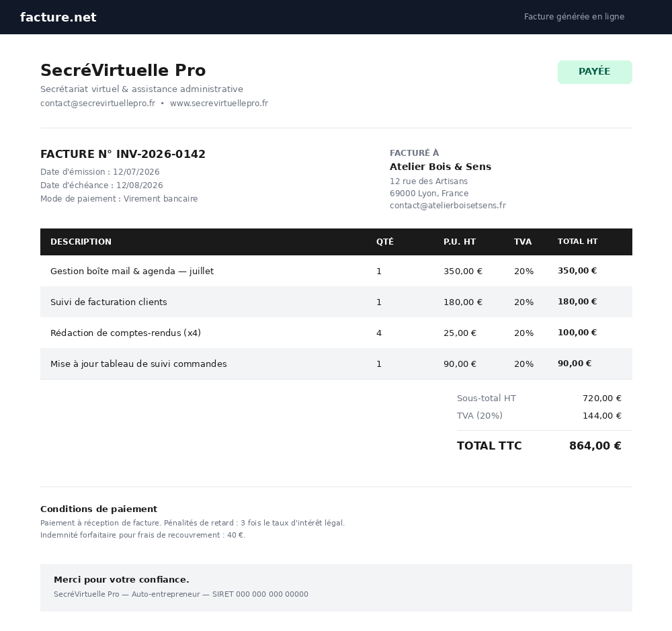Select the invoice number INV-2026-0142 heading

(x=122, y=155)
